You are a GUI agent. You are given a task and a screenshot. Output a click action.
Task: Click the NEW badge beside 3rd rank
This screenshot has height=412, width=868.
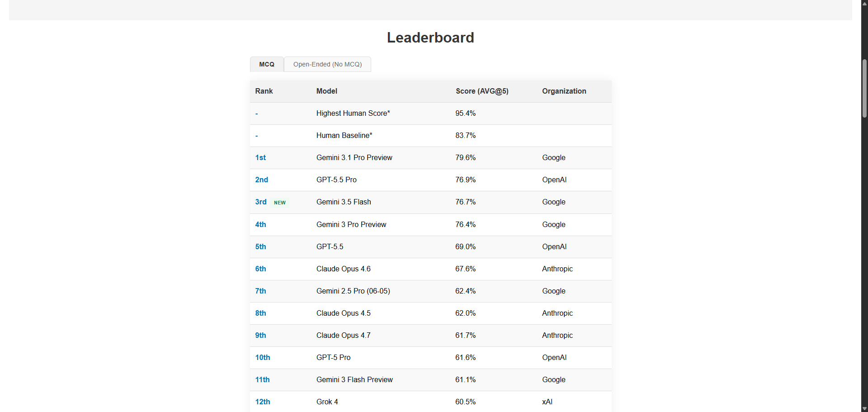click(280, 203)
